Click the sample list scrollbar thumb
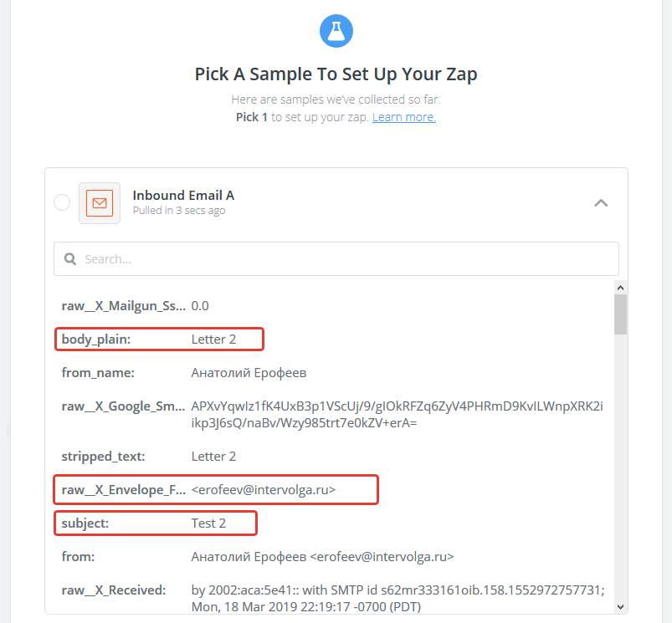Screen dimensions: 672x623 (620, 314)
